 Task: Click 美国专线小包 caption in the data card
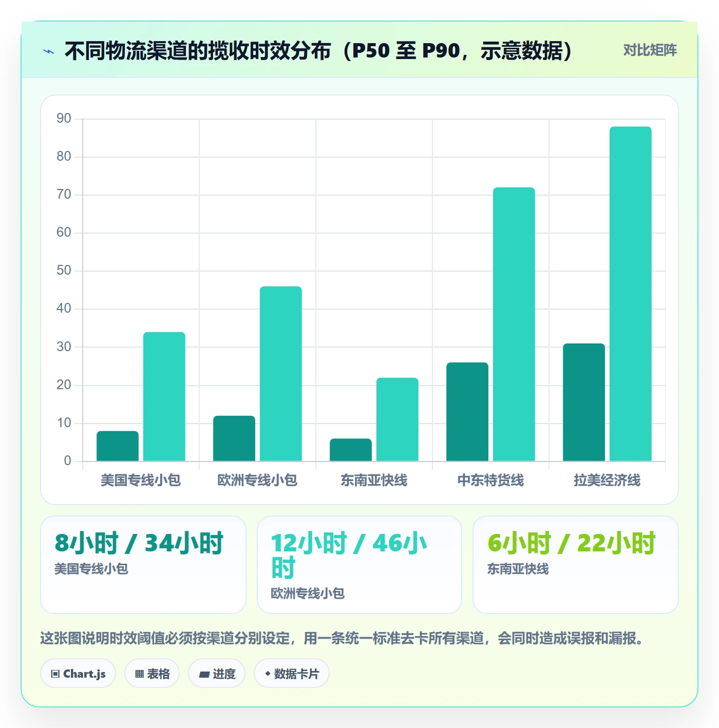point(91,569)
